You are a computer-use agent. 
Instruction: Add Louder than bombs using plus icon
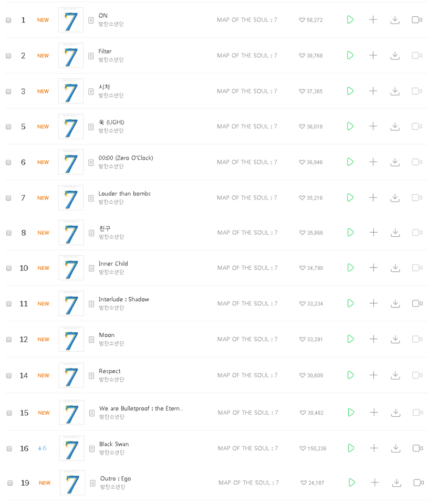pos(373,197)
